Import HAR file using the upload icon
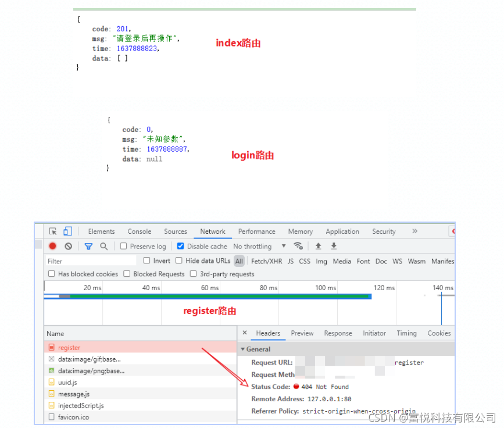504x428 pixels. (x=319, y=246)
